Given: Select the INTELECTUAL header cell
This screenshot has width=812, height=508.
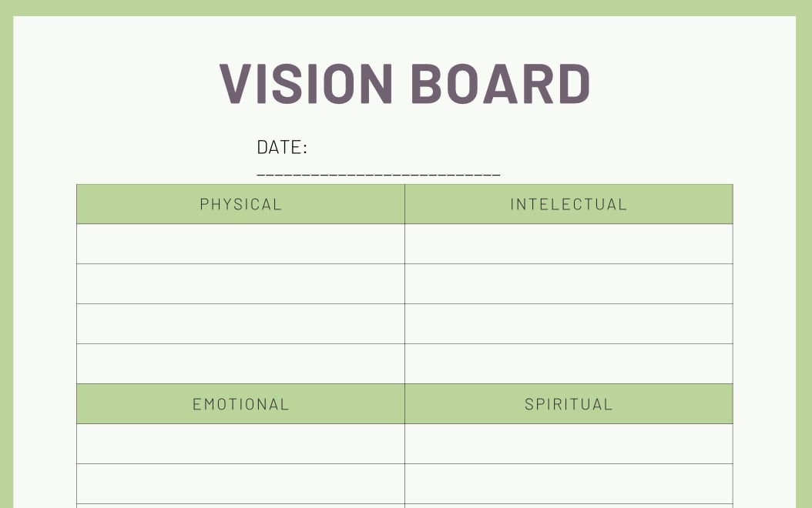Looking at the screenshot, I should (x=569, y=204).
